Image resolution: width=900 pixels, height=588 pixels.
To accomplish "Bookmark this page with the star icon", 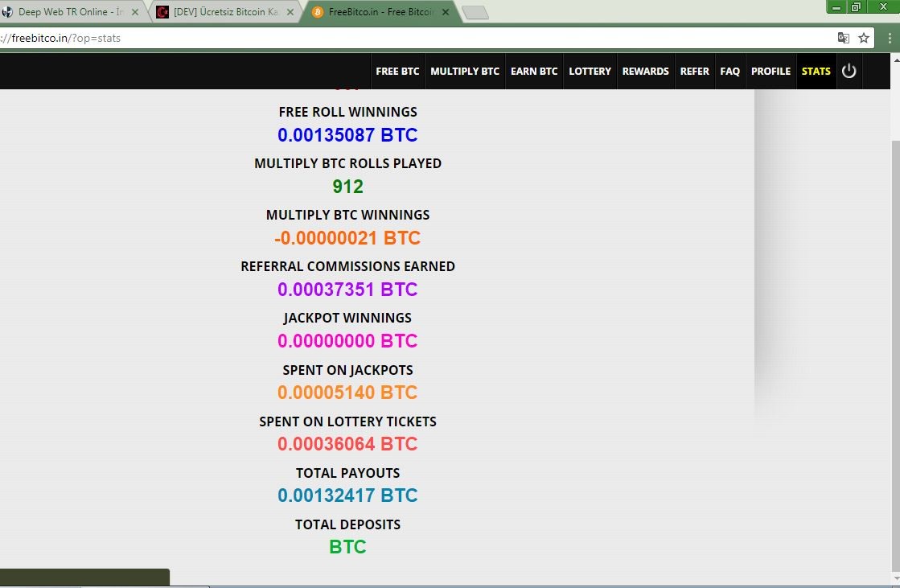I will (x=863, y=38).
